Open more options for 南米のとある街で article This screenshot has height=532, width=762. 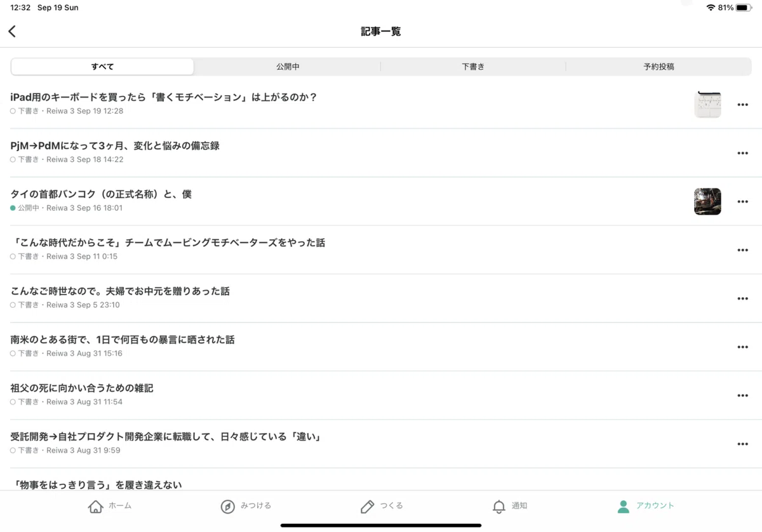(742, 347)
